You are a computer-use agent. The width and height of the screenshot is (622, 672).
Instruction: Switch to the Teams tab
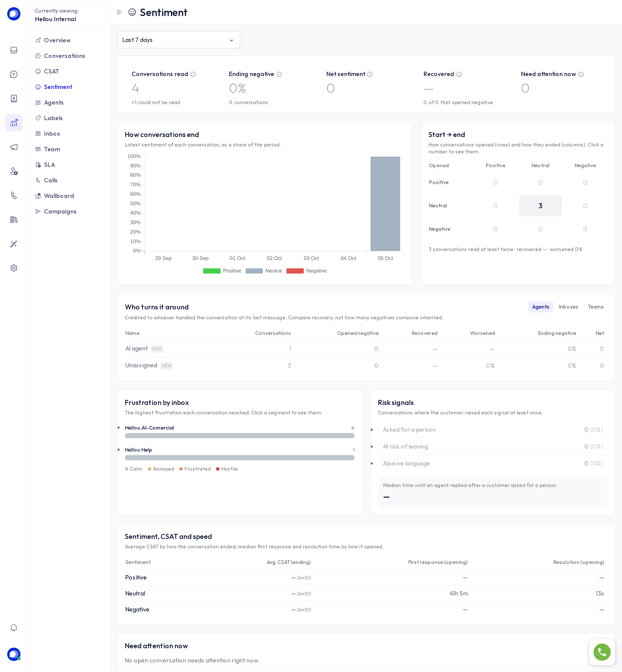click(595, 307)
